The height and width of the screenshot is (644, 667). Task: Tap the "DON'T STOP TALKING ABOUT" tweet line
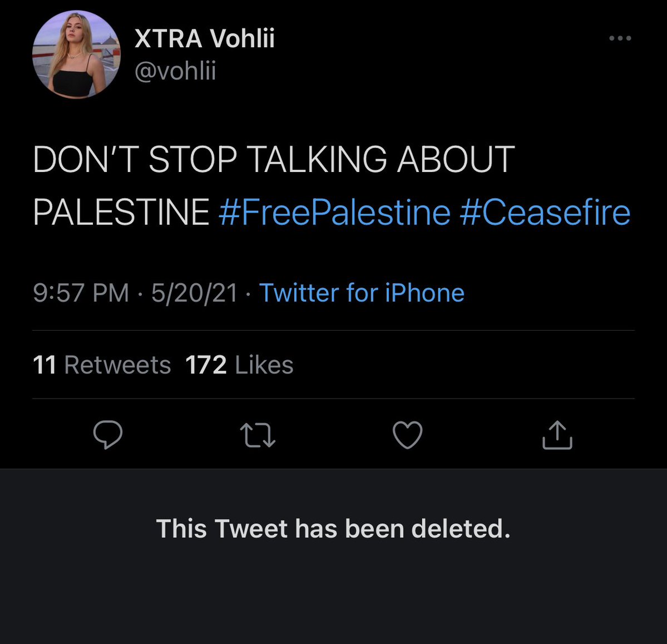tap(274, 160)
